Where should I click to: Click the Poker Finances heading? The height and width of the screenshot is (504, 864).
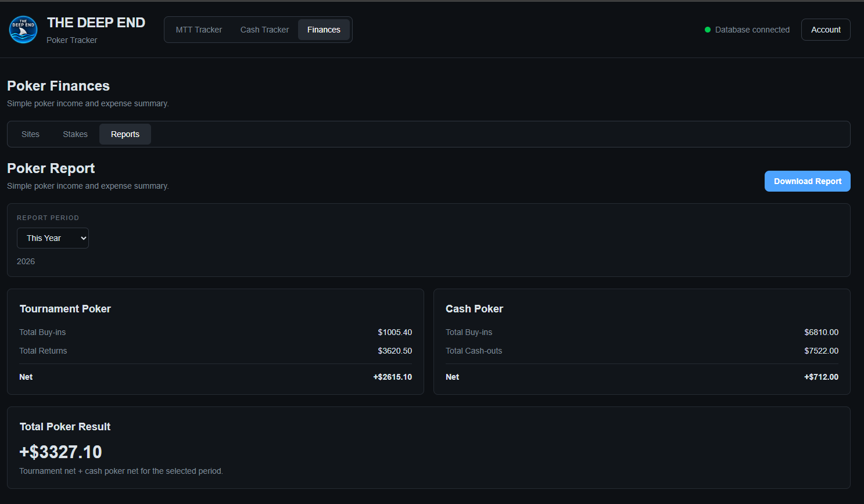tap(58, 86)
